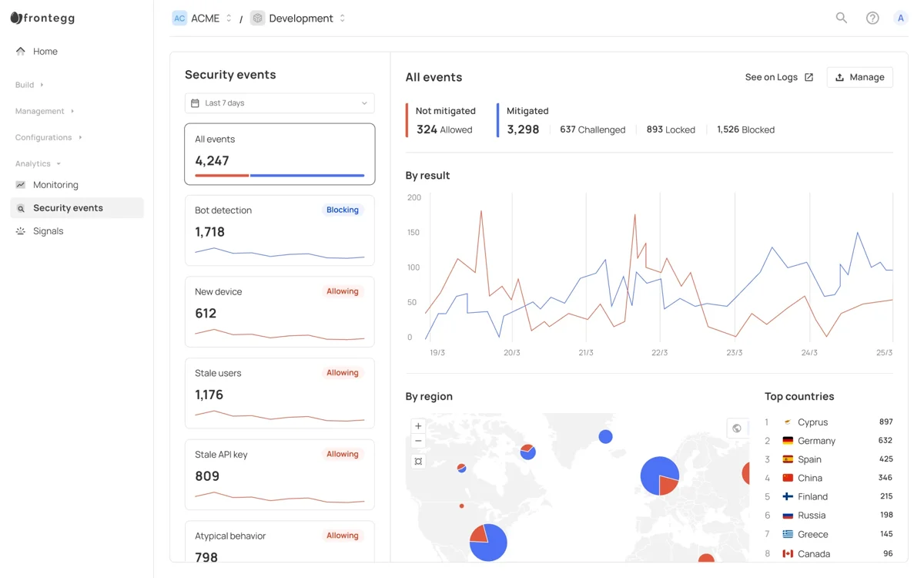
Task: Click the Manage button
Action: (859, 77)
